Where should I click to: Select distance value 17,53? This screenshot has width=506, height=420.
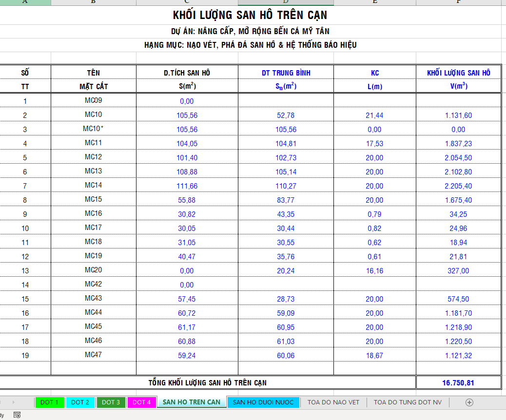pyautogui.click(x=375, y=144)
